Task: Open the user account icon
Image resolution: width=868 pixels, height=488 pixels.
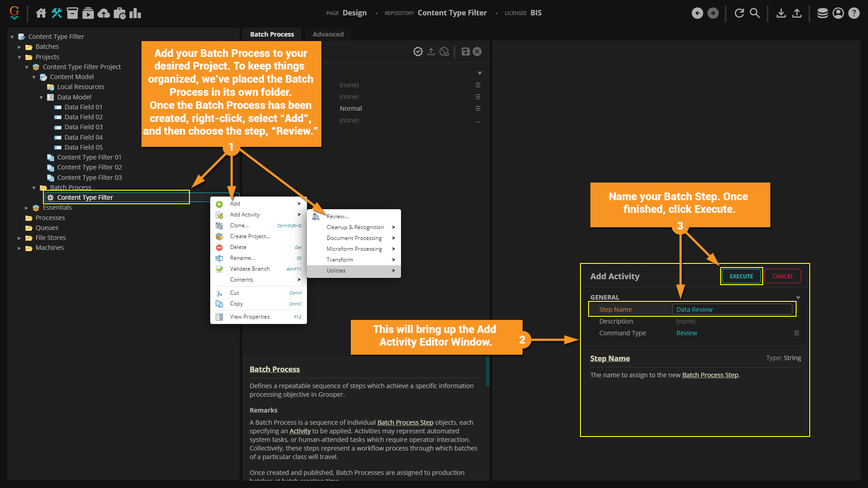Action: (838, 13)
